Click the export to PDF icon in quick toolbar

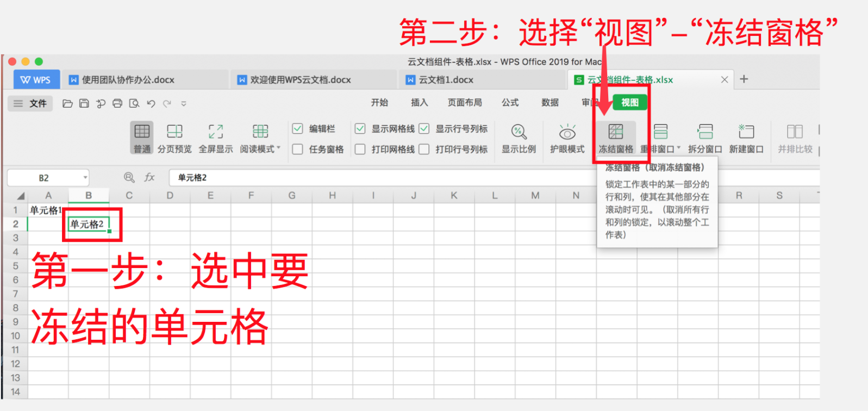tap(101, 103)
